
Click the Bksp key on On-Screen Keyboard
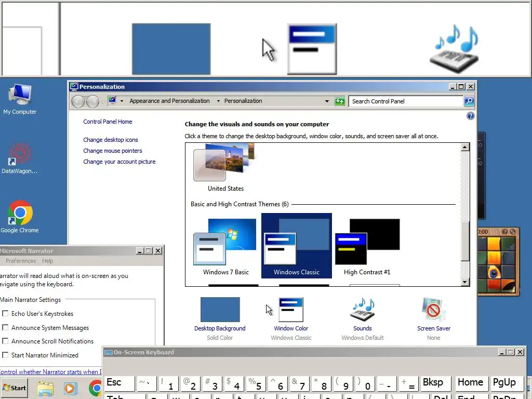[x=436, y=383]
